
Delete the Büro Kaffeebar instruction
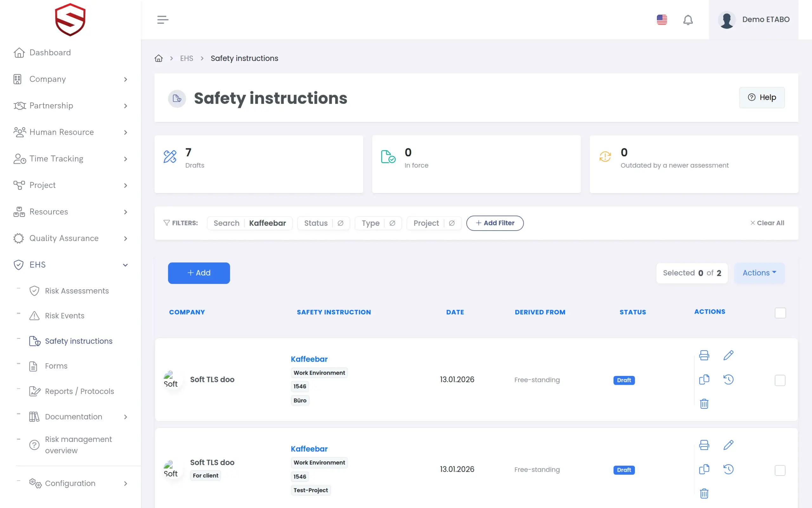pos(704,404)
